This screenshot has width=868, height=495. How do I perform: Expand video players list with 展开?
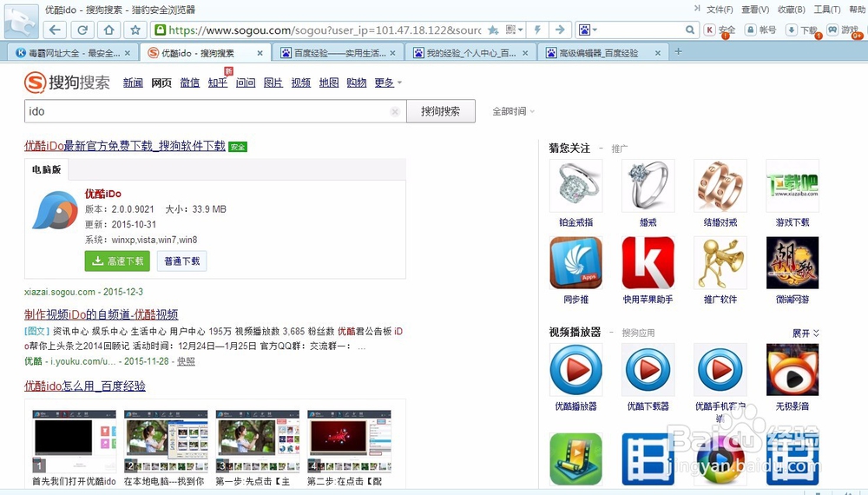[806, 333]
